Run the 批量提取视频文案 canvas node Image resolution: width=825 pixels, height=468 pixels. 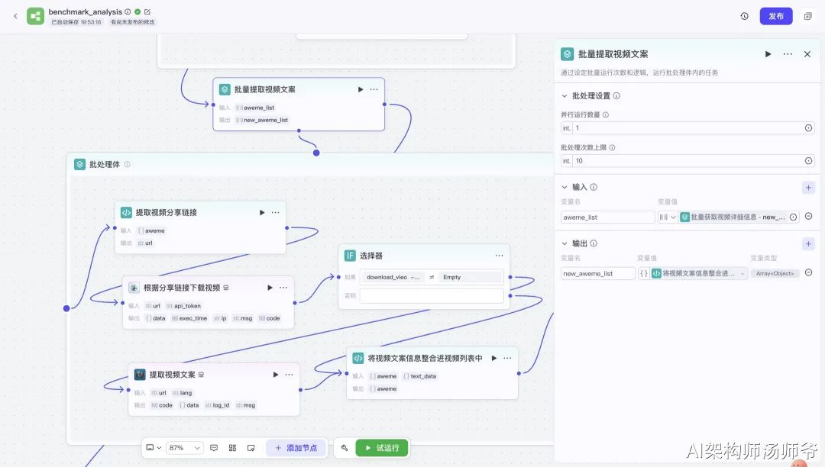click(360, 89)
